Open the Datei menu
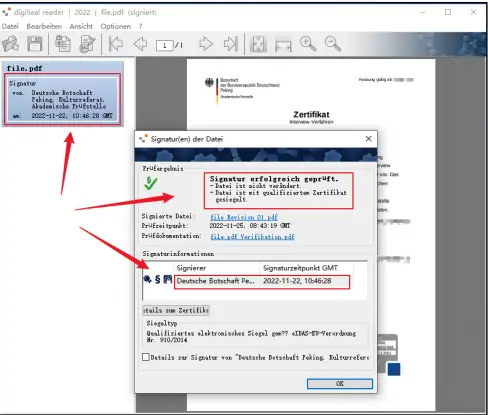The height and width of the screenshot is (415, 488). point(10,26)
